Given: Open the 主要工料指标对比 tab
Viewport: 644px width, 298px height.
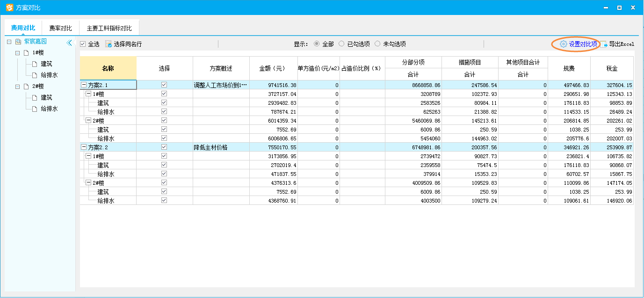Looking at the screenshot, I should point(109,29).
